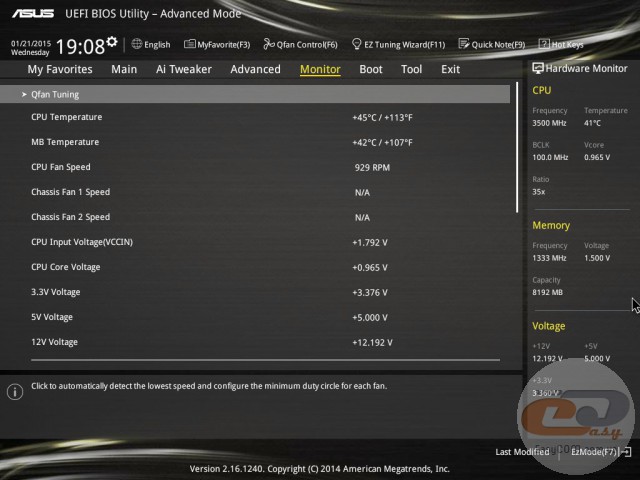This screenshot has height=480, width=640.
Task: Click the 1333 MHz memory frequency
Action: click(x=549, y=258)
